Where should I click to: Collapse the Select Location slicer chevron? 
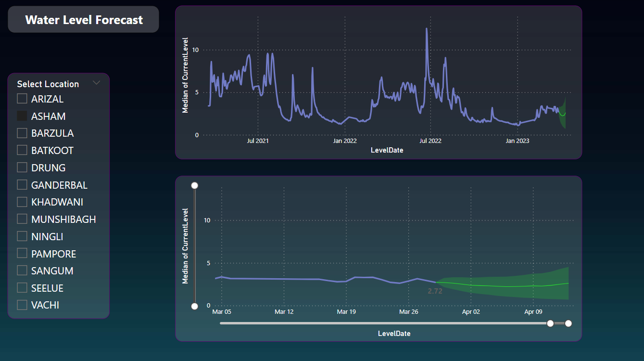click(x=96, y=83)
